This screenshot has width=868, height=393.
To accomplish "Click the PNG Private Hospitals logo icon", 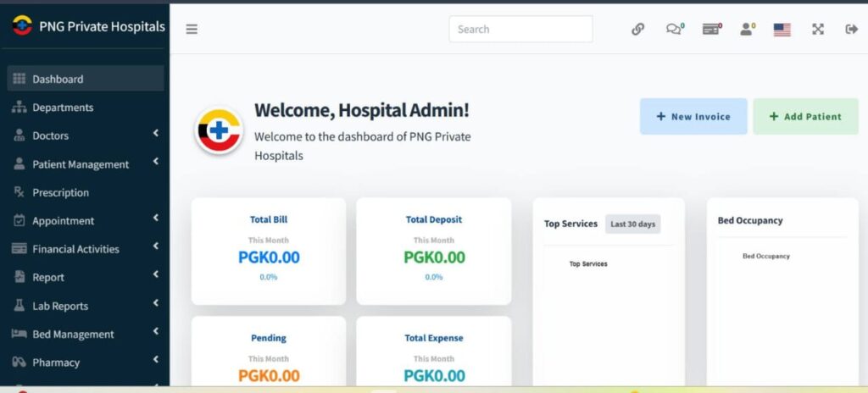I will coord(22,26).
